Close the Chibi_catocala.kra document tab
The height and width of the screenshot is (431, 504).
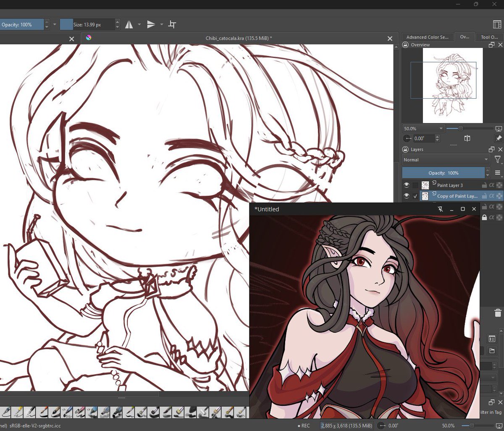click(390, 39)
